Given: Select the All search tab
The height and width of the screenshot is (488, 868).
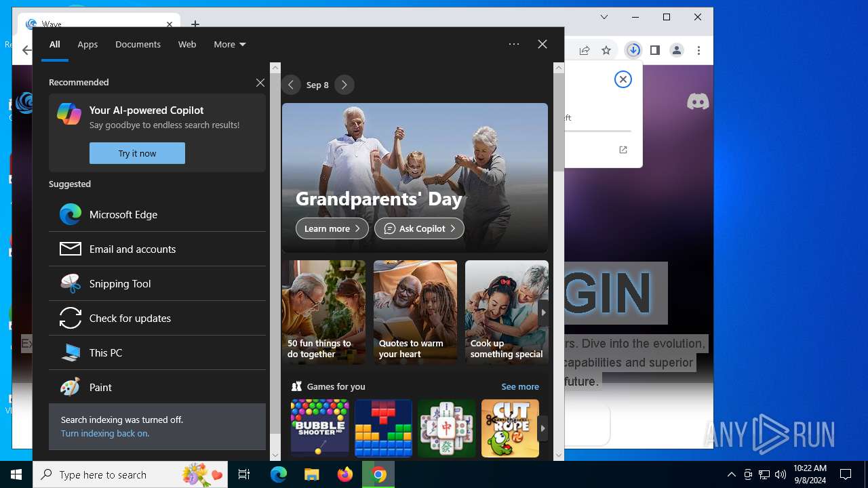Looking at the screenshot, I should (x=54, y=44).
